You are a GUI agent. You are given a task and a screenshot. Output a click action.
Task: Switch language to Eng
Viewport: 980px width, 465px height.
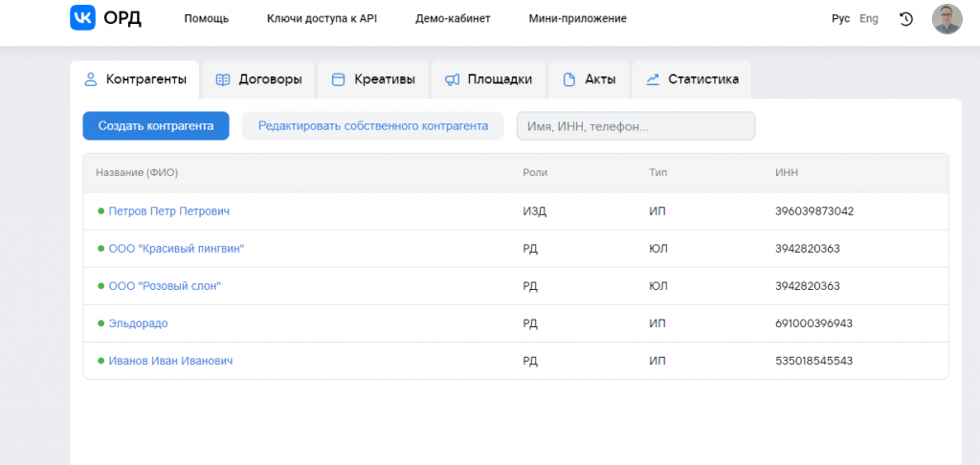point(869,19)
